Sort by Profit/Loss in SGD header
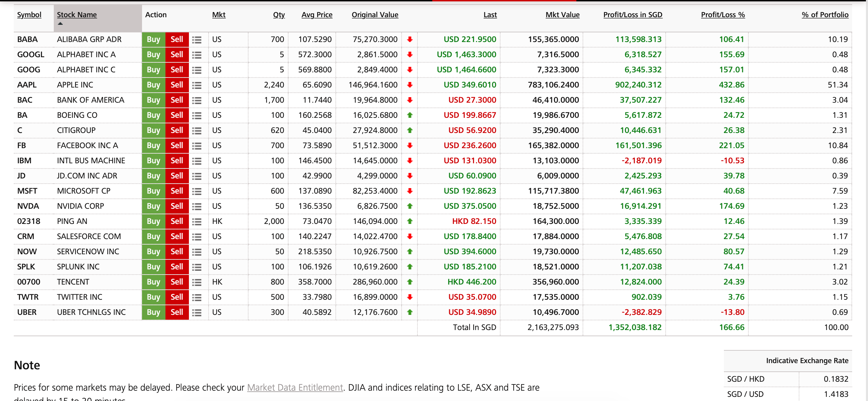Viewport: 868px width, 401px height. click(x=633, y=15)
